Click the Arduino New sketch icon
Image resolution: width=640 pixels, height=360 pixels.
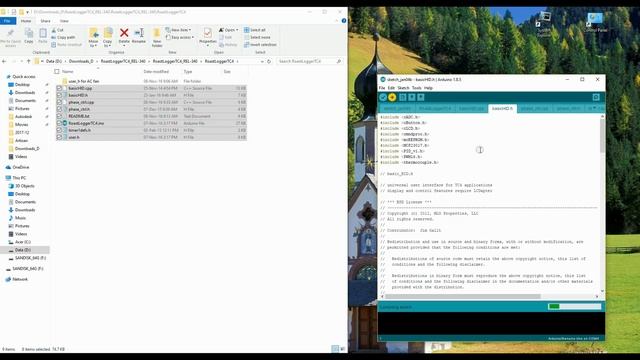tap(402, 97)
